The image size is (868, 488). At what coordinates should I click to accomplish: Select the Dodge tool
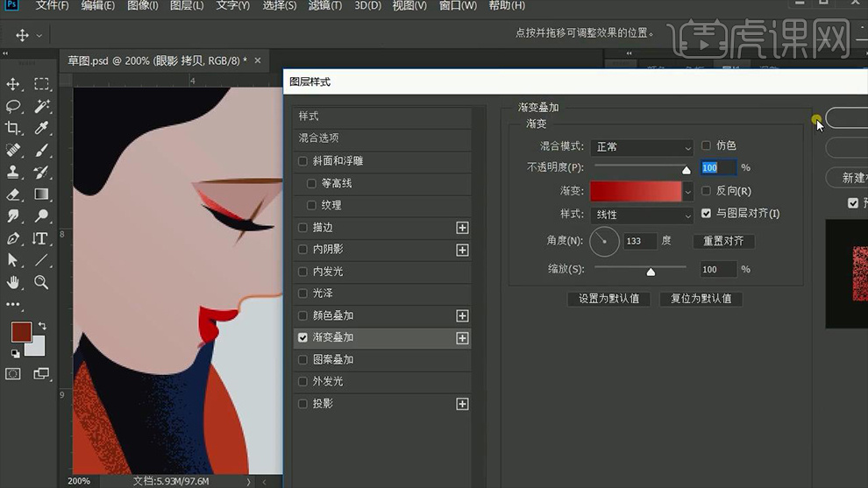coord(41,216)
